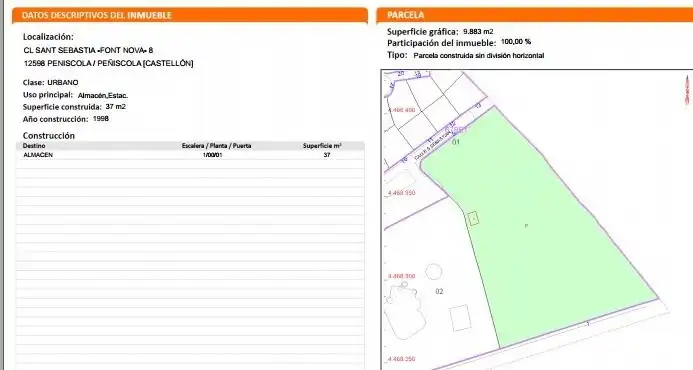This screenshot has height=370, width=693.
Task: Click the participation value '100,00 %'
Action: pyautogui.click(x=516, y=42)
